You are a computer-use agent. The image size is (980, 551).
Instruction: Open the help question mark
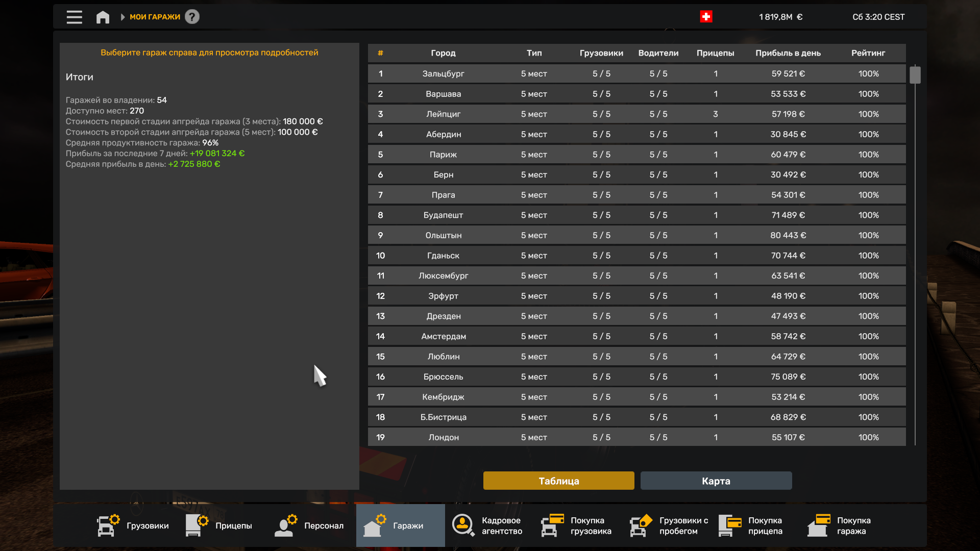[x=192, y=17]
